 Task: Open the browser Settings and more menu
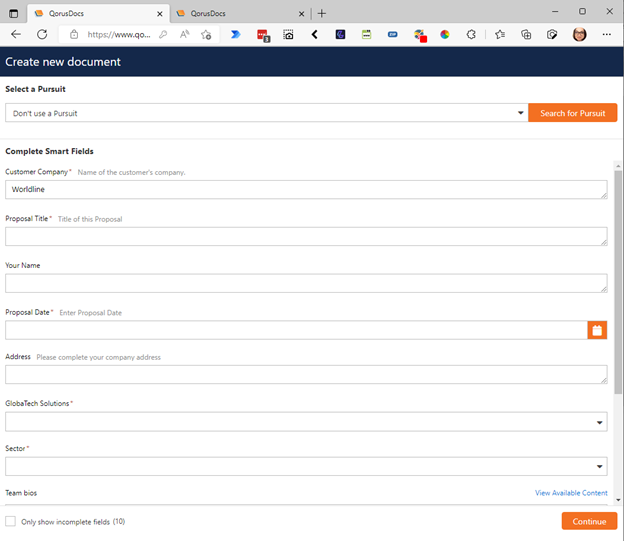pyautogui.click(x=606, y=35)
